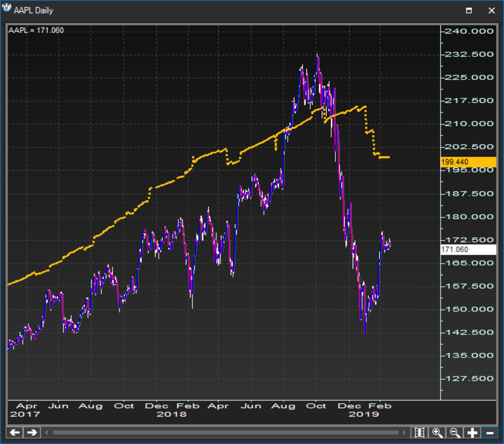Click the left arrow navigation button
This screenshot has height=444, width=504.
pyautogui.click(x=15, y=432)
